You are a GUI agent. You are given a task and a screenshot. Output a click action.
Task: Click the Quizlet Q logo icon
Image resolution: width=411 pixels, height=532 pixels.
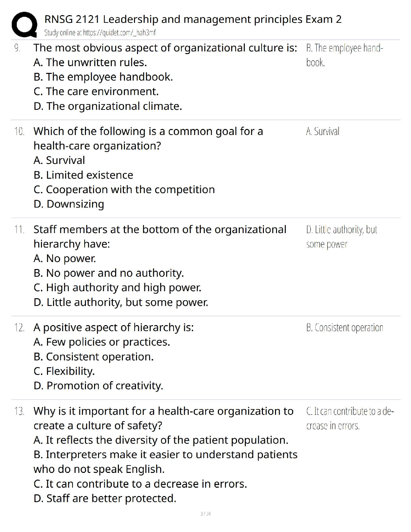pos(24,24)
